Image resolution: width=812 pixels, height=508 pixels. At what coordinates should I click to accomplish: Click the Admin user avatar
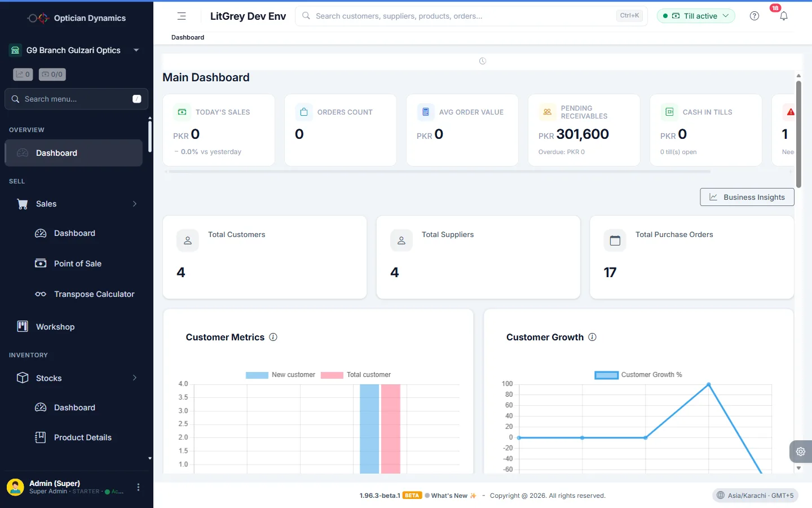click(15, 487)
